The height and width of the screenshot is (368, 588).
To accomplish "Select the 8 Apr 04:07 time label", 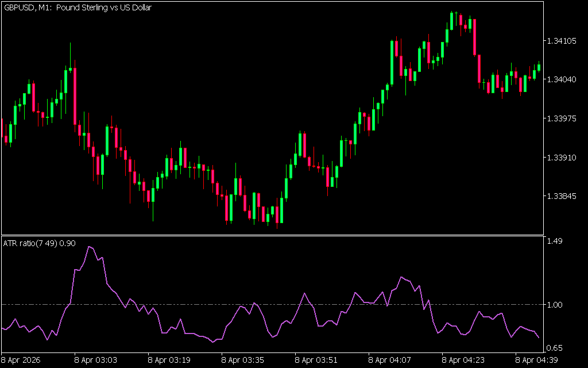I will coord(390,361).
